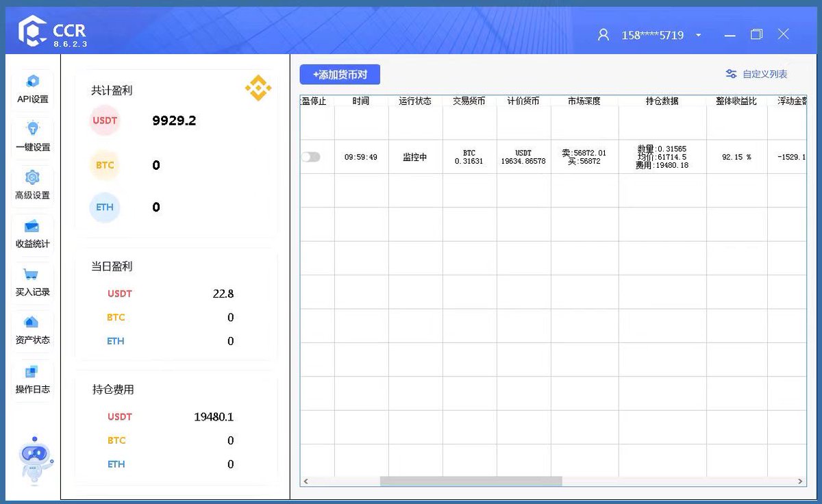Click the USDT coin badge under 共计盈利
Viewport: 822px width, 504px height.
[x=105, y=121]
